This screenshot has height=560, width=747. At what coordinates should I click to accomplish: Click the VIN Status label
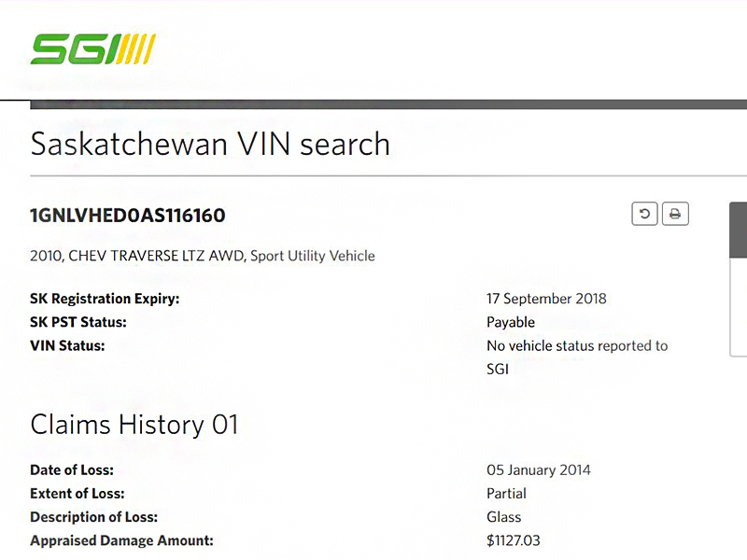coord(67,345)
